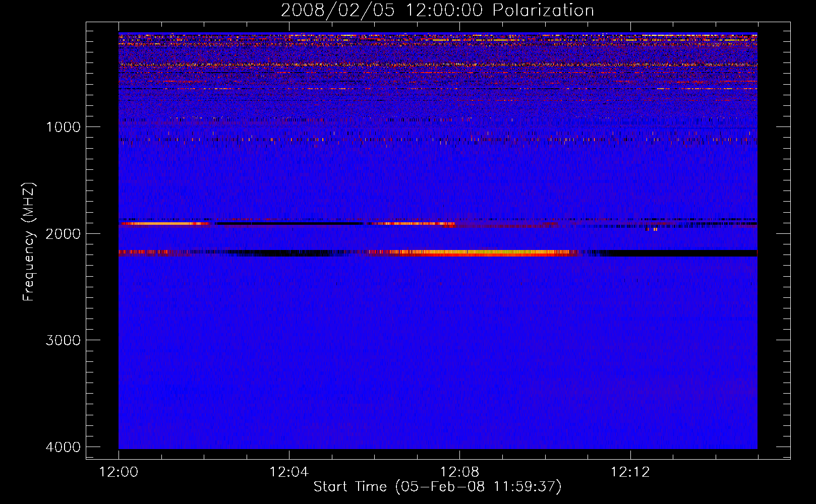Viewport: 816px width, 504px height.
Task: Click the 12:04 time tick label
Action: pyautogui.click(x=289, y=472)
